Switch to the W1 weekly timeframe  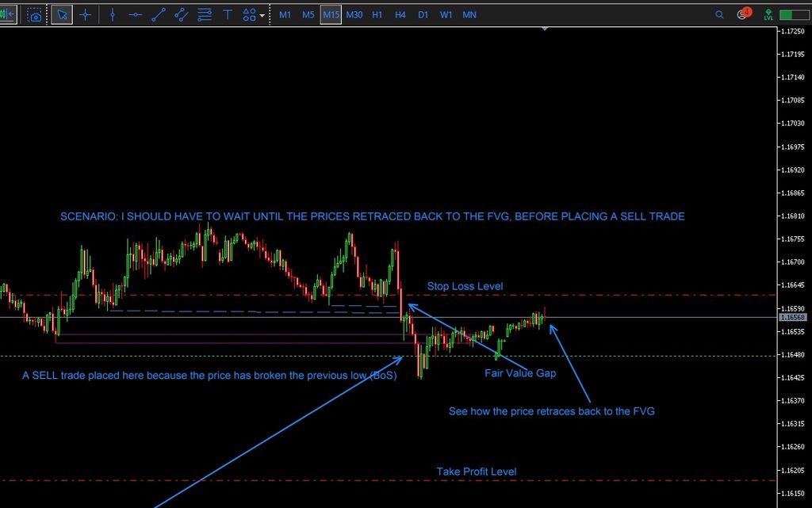click(446, 15)
